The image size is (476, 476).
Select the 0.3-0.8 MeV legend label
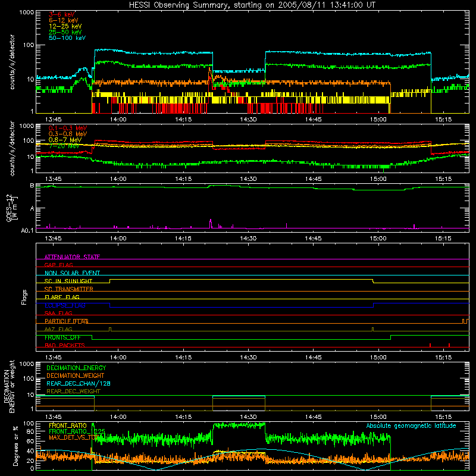point(68,134)
